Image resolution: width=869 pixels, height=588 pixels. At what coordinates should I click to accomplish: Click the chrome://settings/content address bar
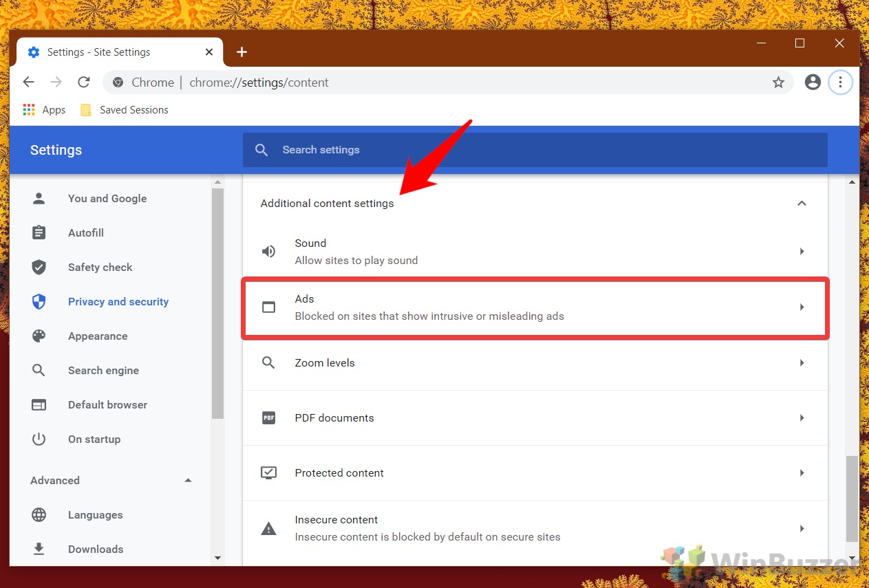(x=448, y=83)
